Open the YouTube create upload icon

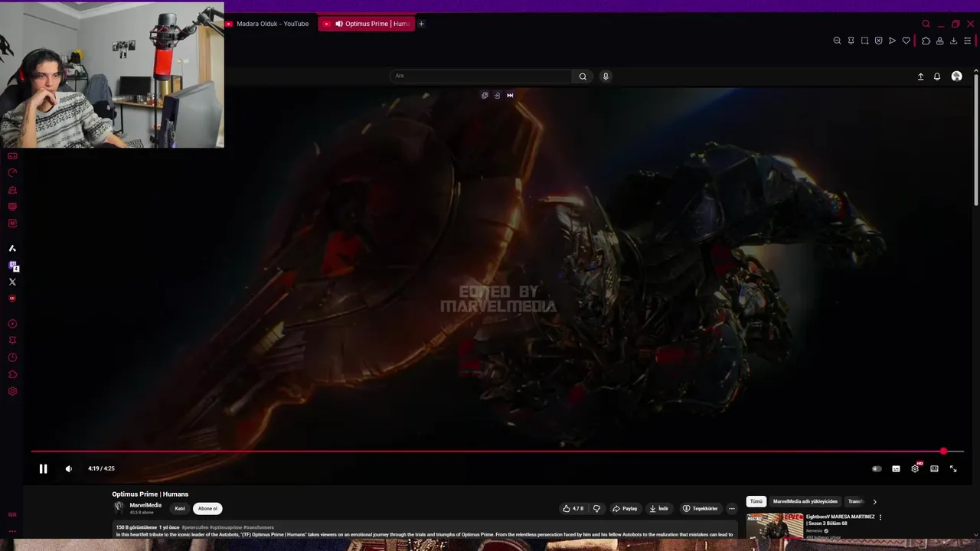[920, 77]
